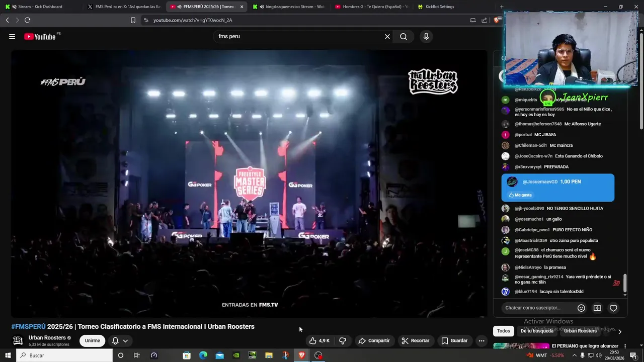The image size is (644, 362).
Task: Reload the current page
Action: (x=27, y=20)
